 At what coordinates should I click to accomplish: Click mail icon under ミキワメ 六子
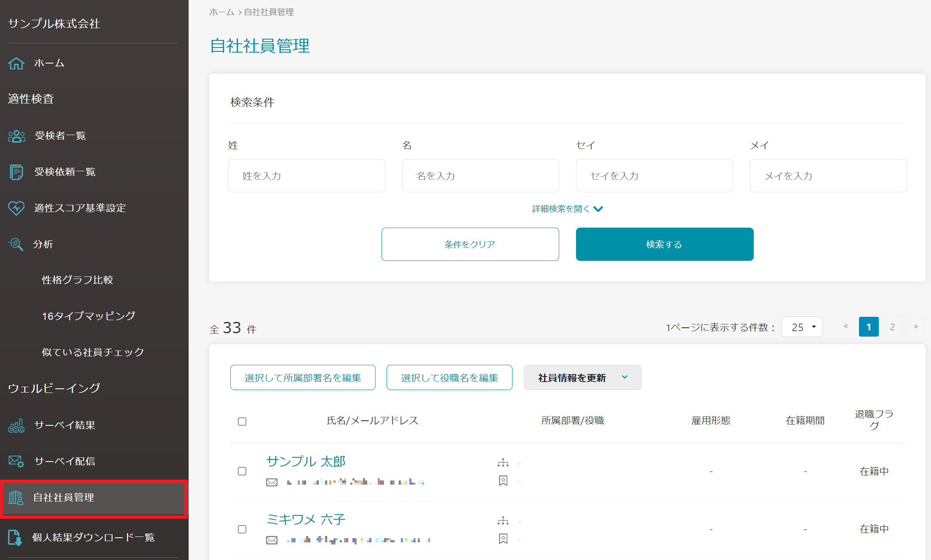coord(272,540)
